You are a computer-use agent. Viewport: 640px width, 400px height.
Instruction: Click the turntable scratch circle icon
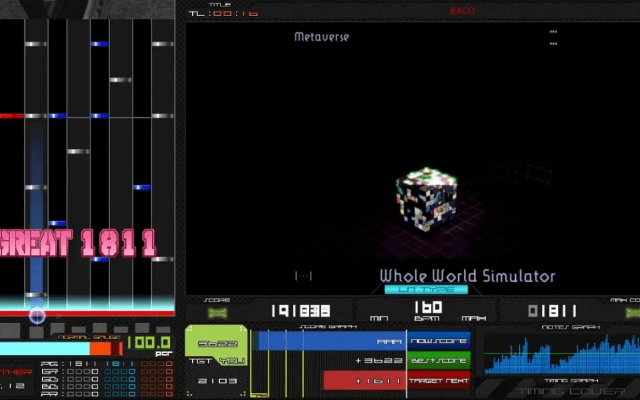tap(36, 316)
